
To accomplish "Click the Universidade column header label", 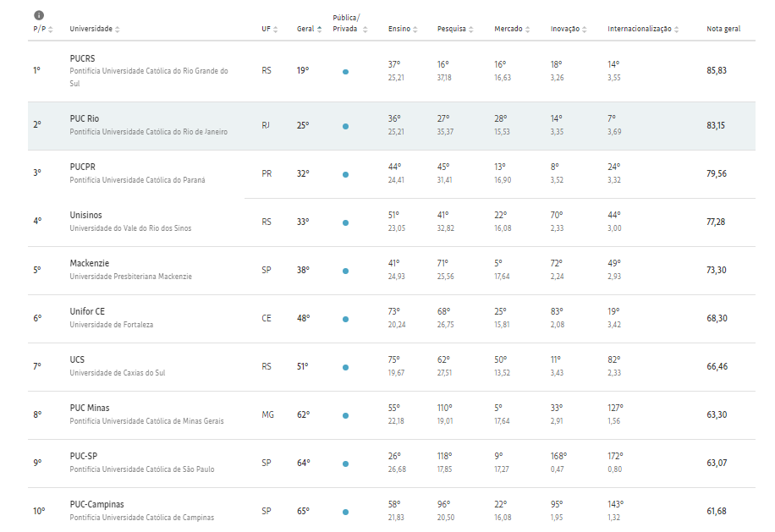I will pos(91,29).
